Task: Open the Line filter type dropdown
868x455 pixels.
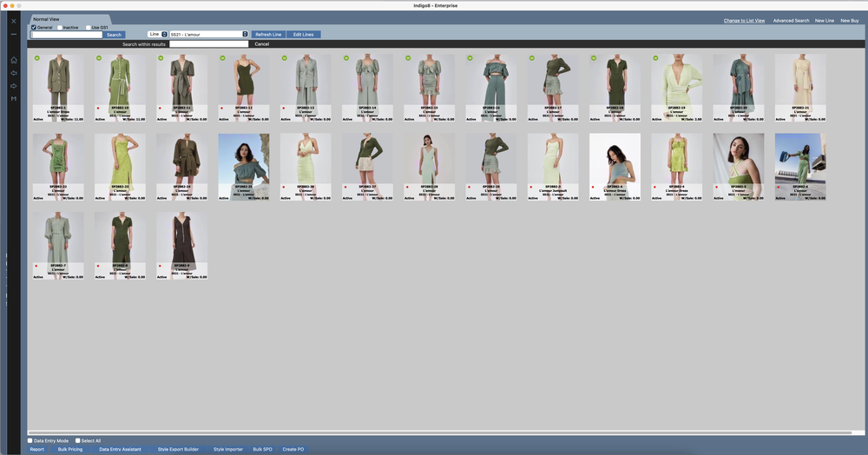Action: click(158, 35)
